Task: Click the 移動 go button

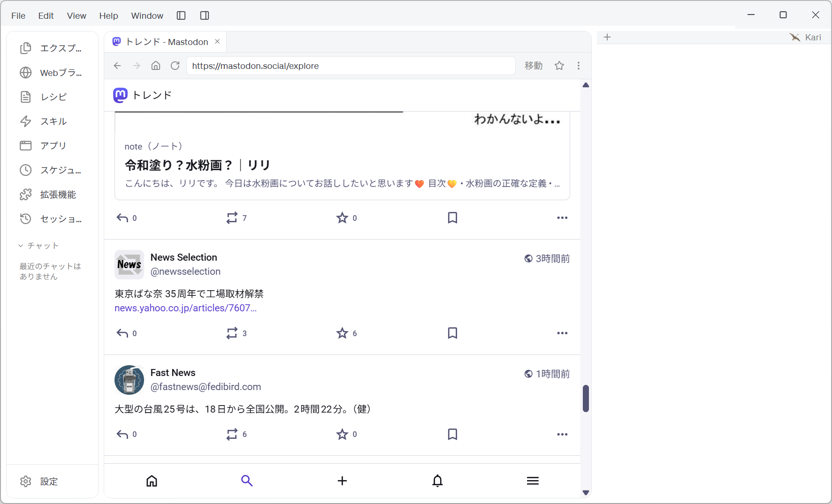Action: (x=534, y=66)
